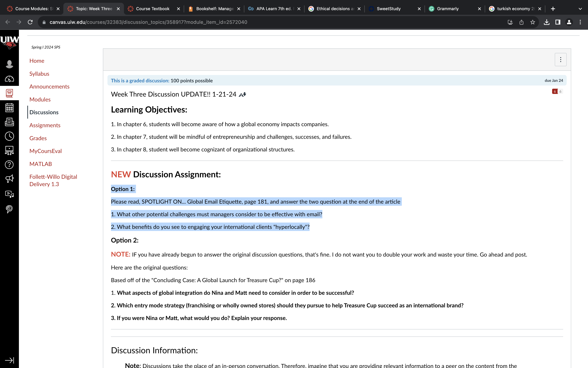
Task: Open the History clock icon
Action: coord(9,136)
